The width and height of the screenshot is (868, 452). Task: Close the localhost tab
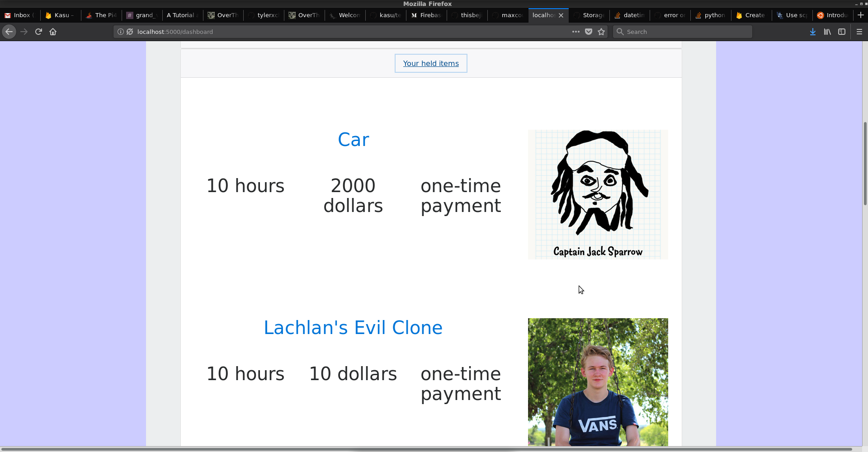coord(561,15)
